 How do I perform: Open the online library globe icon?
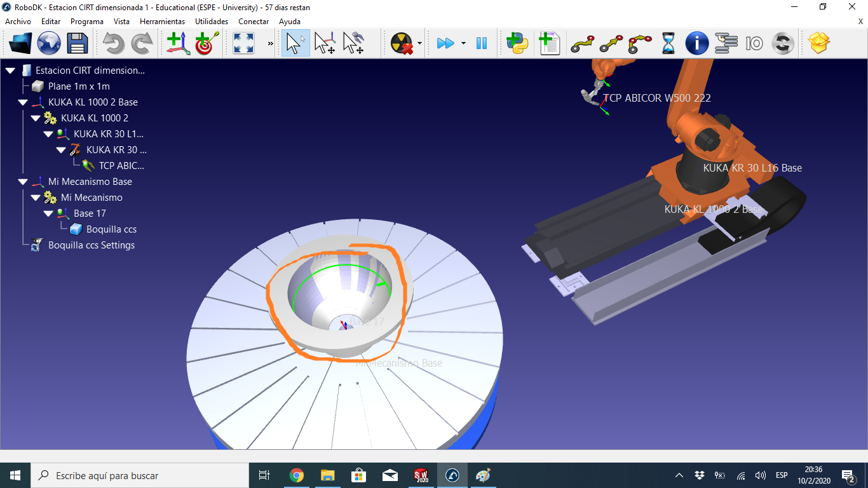click(49, 44)
